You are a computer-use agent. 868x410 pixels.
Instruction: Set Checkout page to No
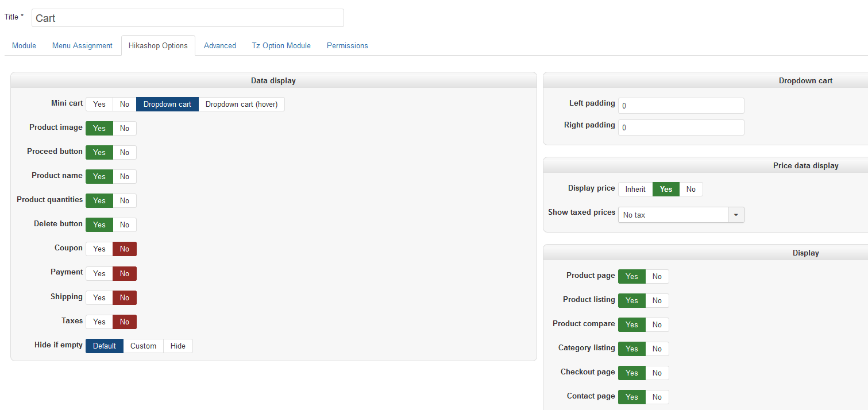(x=657, y=373)
